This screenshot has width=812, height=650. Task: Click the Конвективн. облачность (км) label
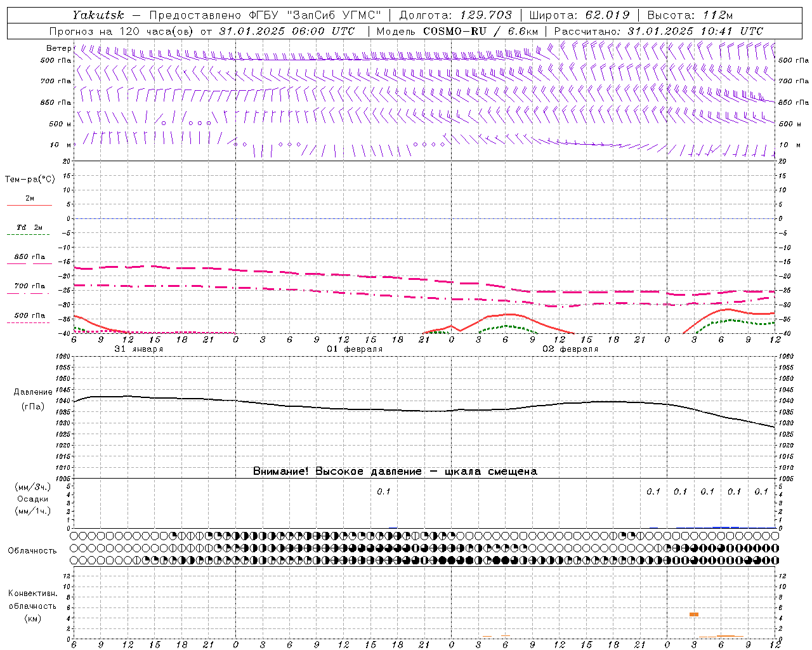click(32, 606)
